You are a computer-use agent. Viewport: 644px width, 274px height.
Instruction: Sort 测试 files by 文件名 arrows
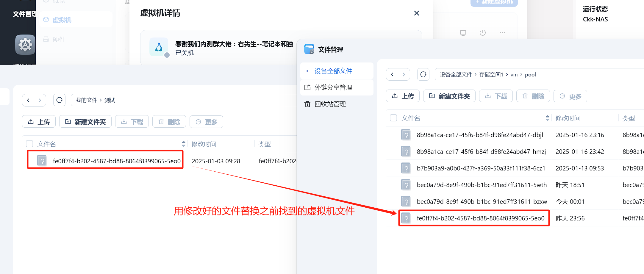point(183,144)
